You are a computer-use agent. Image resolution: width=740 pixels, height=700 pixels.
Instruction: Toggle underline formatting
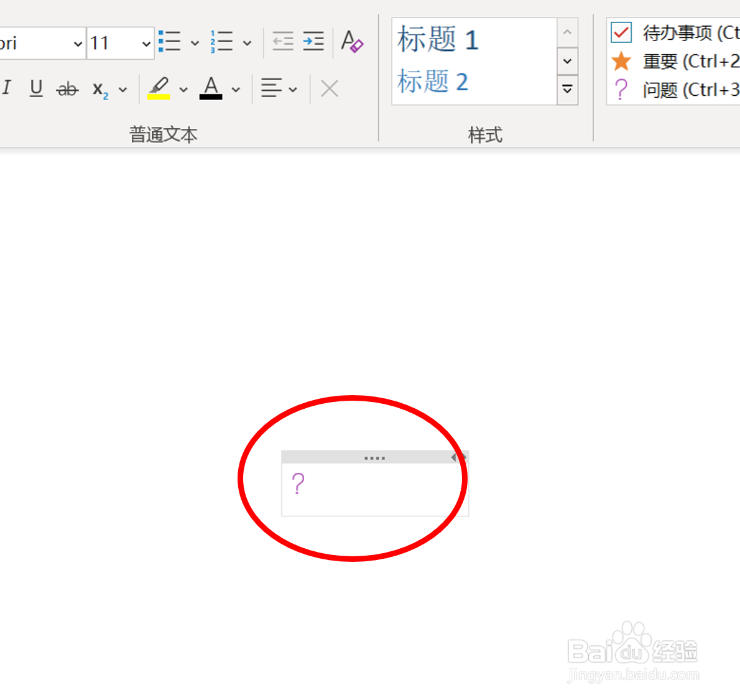point(35,88)
